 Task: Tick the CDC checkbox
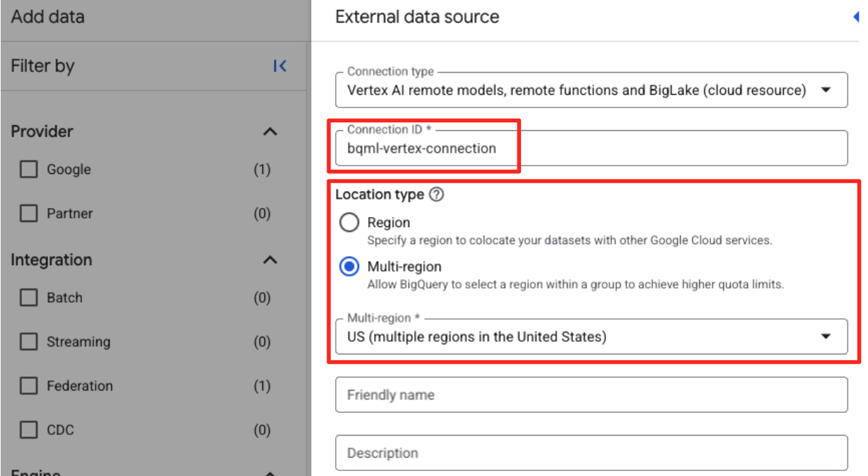point(28,430)
